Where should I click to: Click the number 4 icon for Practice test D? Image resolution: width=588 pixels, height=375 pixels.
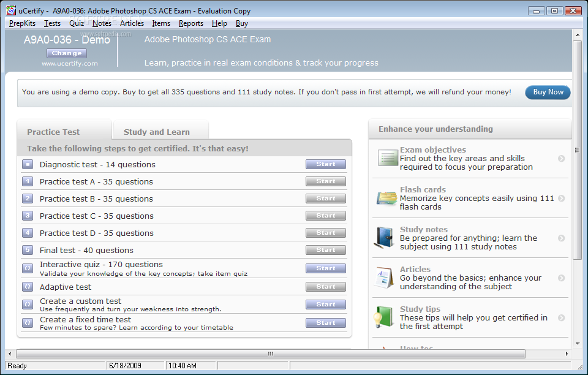pyautogui.click(x=28, y=233)
